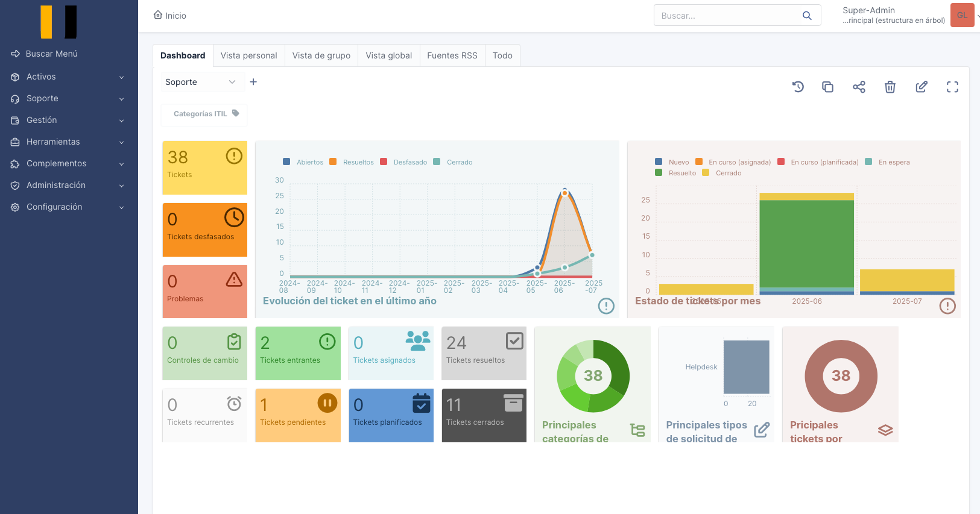
Task: Click the dashboard history clock icon
Action: pyautogui.click(x=798, y=87)
